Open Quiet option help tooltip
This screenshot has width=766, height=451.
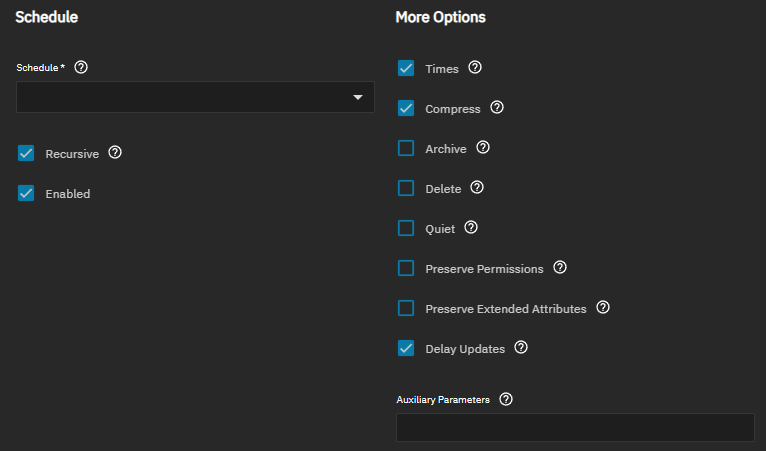[x=471, y=228]
